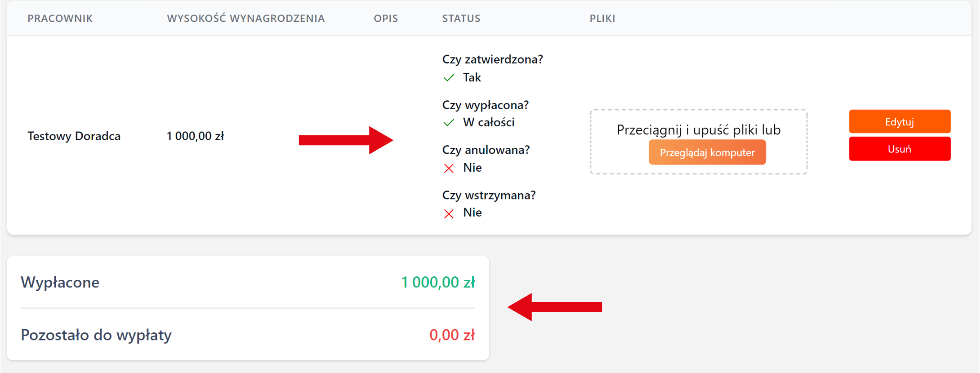Click the red Pozostało do wypłaty amount
This screenshot has width=980, height=373.
452,335
